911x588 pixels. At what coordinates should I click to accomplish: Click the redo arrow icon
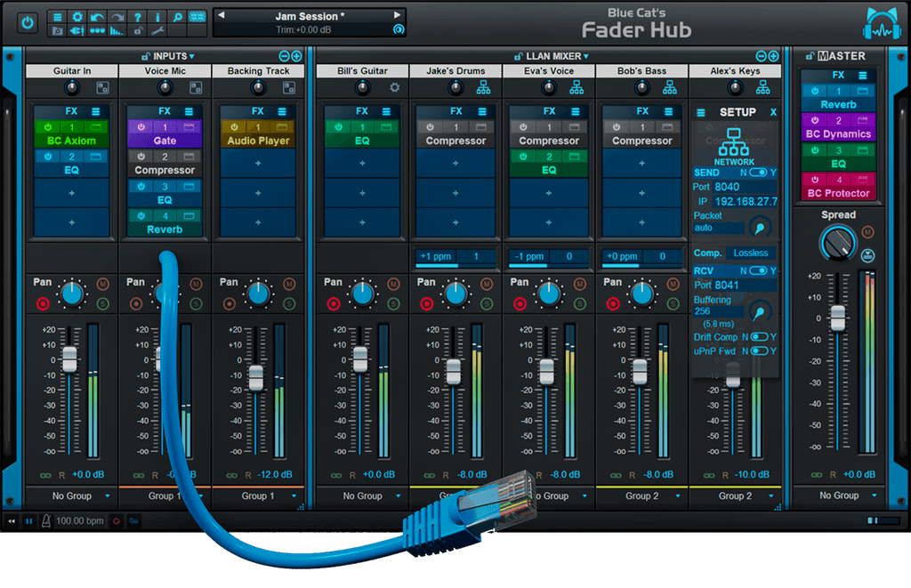point(117,17)
